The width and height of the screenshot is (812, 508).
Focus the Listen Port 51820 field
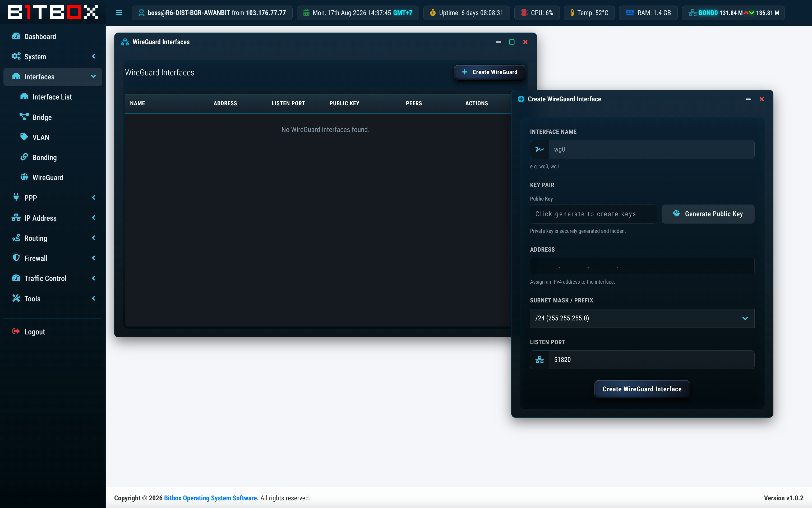651,360
